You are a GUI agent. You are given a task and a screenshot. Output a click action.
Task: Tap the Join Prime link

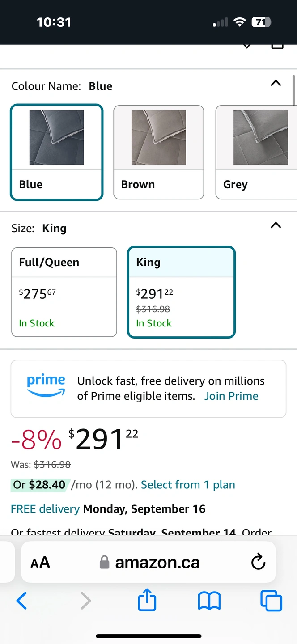click(231, 396)
